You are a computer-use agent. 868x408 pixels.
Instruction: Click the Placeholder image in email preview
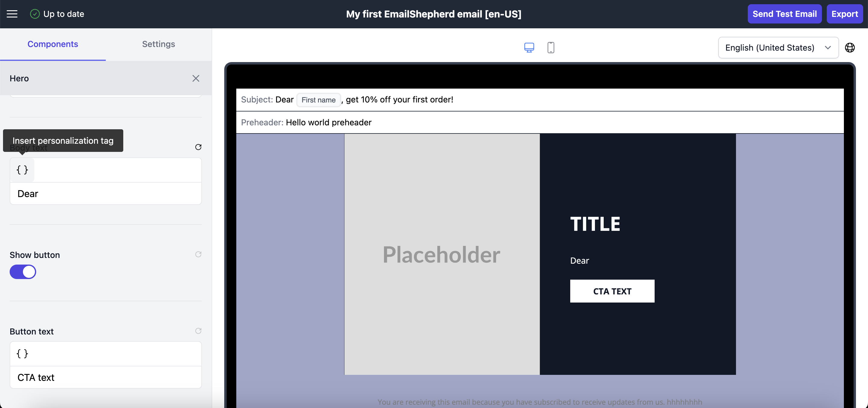pyautogui.click(x=442, y=254)
